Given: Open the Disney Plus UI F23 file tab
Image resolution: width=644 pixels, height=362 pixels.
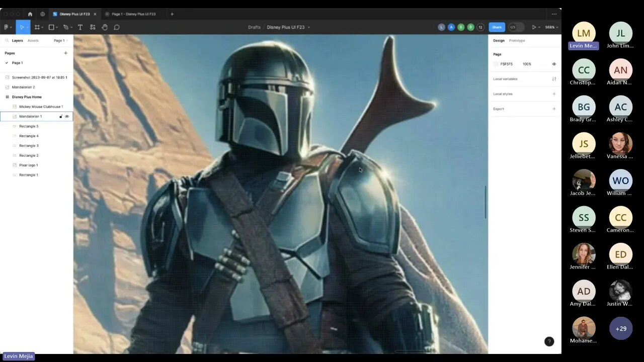Looking at the screenshot, I should (74, 14).
